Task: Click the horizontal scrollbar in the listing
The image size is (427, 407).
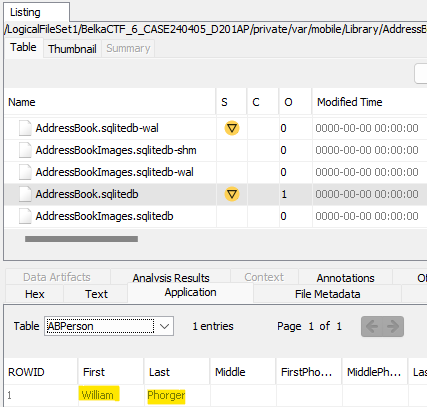Action: pyautogui.click(x=81, y=239)
